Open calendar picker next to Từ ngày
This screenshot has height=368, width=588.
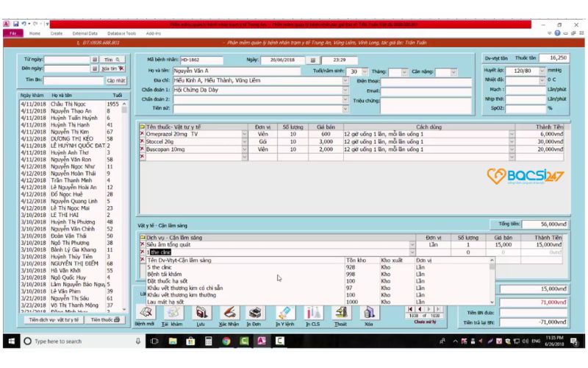coord(95,60)
